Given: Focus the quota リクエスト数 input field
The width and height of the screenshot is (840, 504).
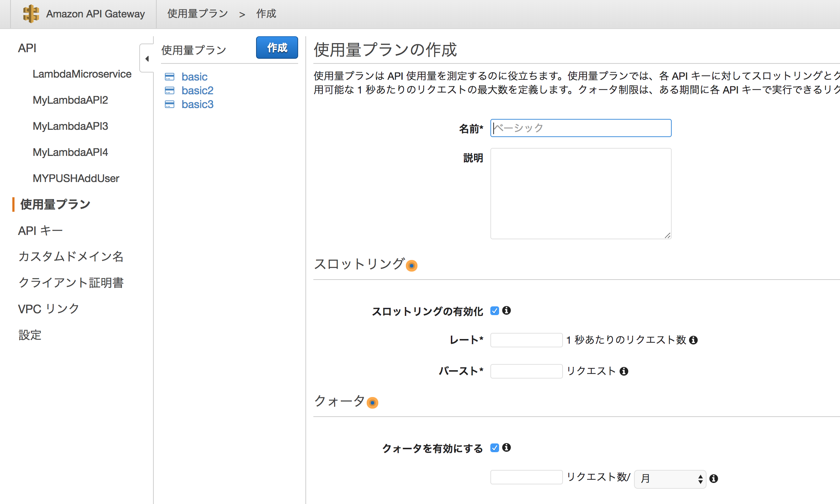Looking at the screenshot, I should [526, 477].
